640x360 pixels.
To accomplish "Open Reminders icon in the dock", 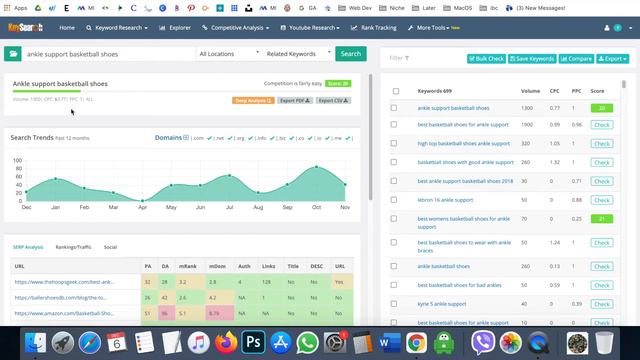I will point(144,342).
